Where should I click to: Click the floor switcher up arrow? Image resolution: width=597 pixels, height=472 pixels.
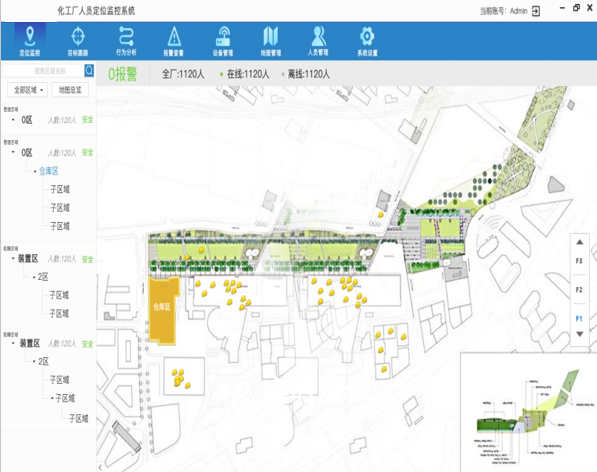[579, 242]
